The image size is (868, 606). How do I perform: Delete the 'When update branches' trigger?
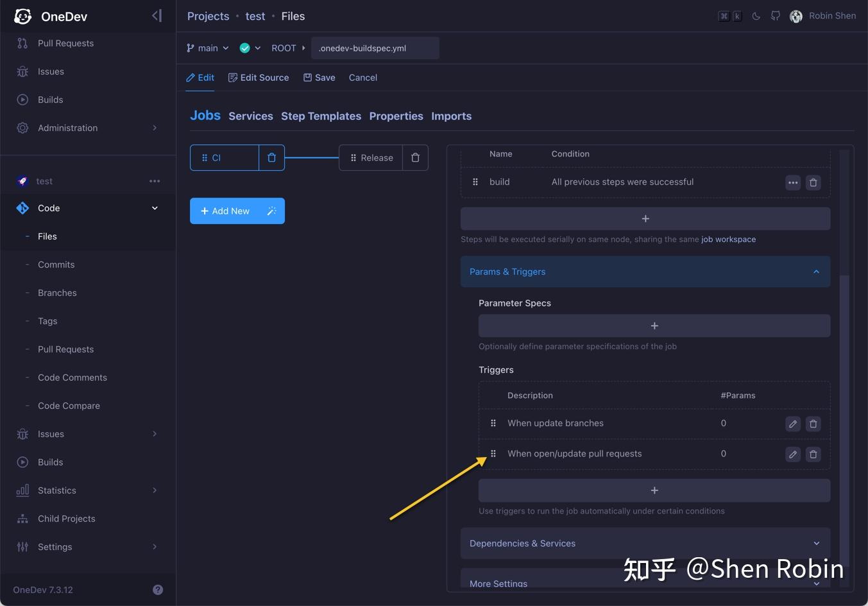pos(813,424)
